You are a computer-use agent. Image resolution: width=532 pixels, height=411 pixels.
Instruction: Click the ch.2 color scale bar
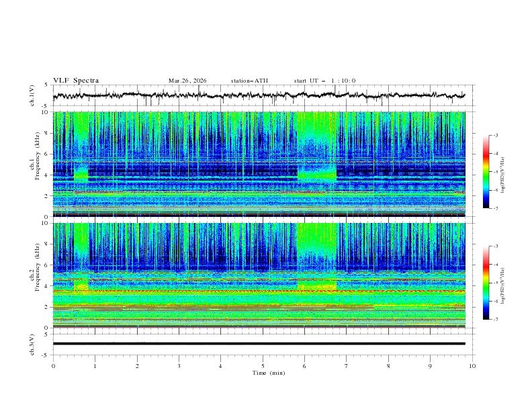tap(486, 283)
